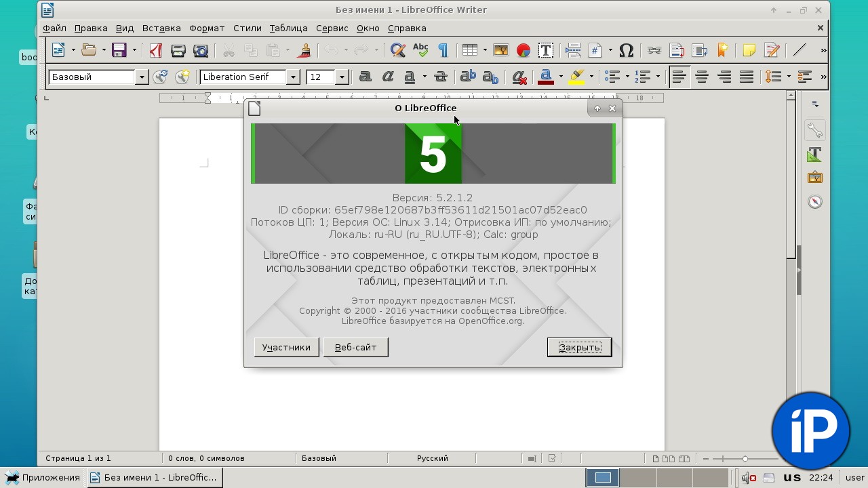Clear direct formatting with the toolbar icon
The width and height of the screenshot is (868, 488).
[519, 77]
